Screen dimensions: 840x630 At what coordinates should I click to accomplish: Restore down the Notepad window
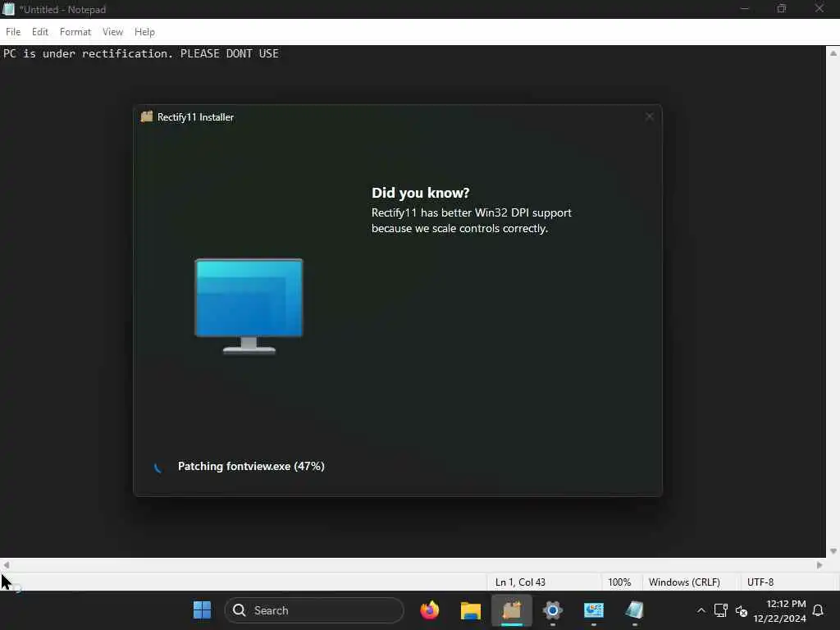(782, 9)
